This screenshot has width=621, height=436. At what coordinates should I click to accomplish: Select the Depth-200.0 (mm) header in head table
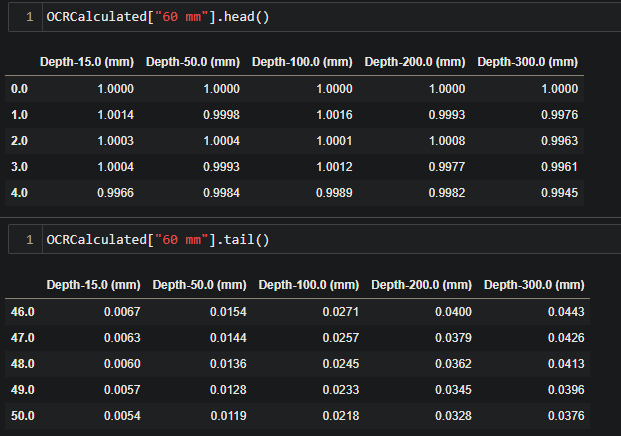pyautogui.click(x=415, y=62)
